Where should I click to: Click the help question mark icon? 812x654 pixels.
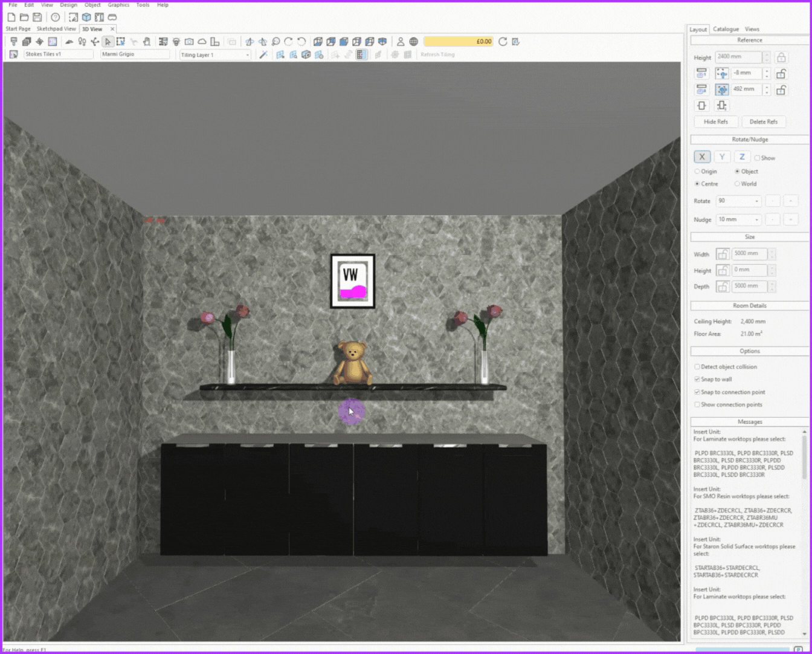pyautogui.click(x=55, y=18)
